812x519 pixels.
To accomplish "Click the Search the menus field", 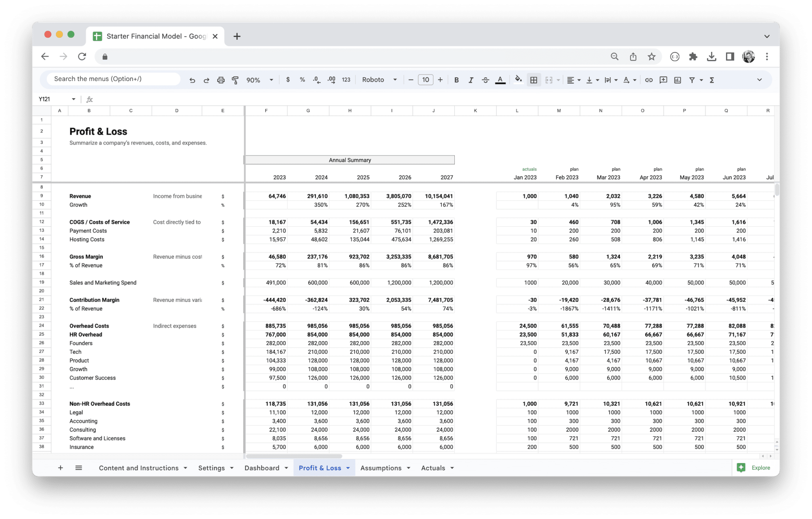I will pos(113,79).
